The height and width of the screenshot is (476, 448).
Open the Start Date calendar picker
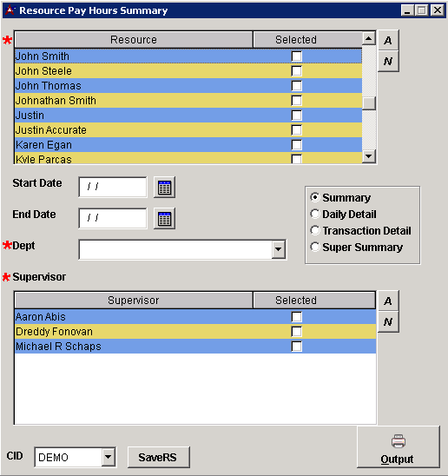[x=164, y=187]
